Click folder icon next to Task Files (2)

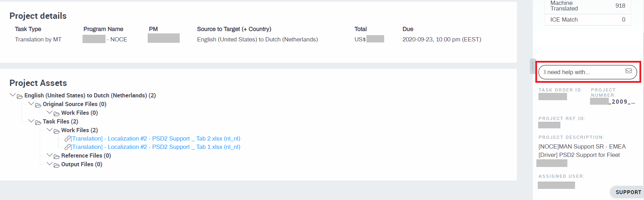pyautogui.click(x=38, y=122)
